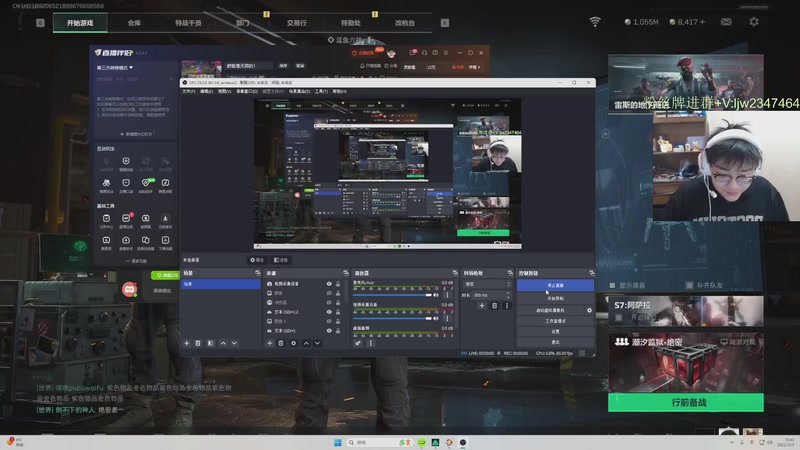This screenshot has width=800, height=450.
Task: Move source up in Sources panel
Action: 306,343
